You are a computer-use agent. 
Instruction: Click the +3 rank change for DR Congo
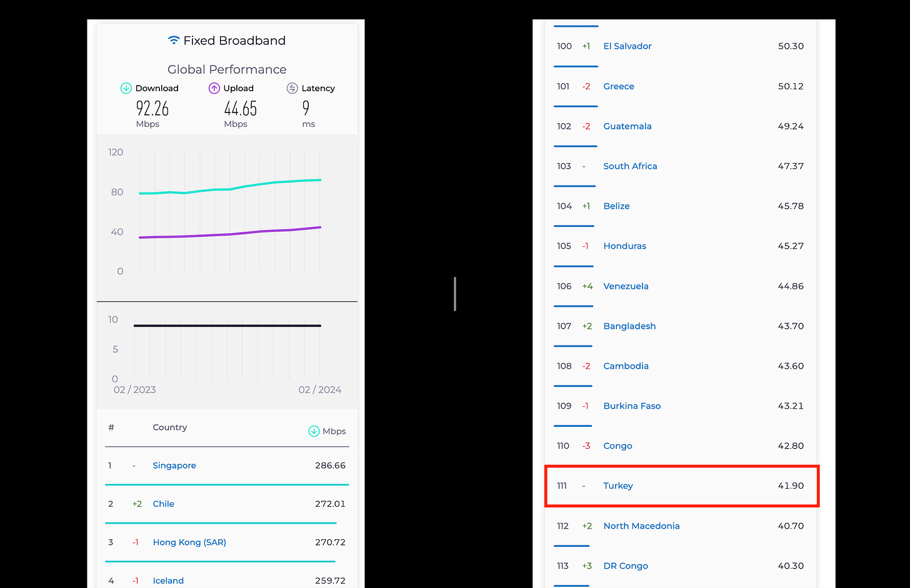(587, 566)
